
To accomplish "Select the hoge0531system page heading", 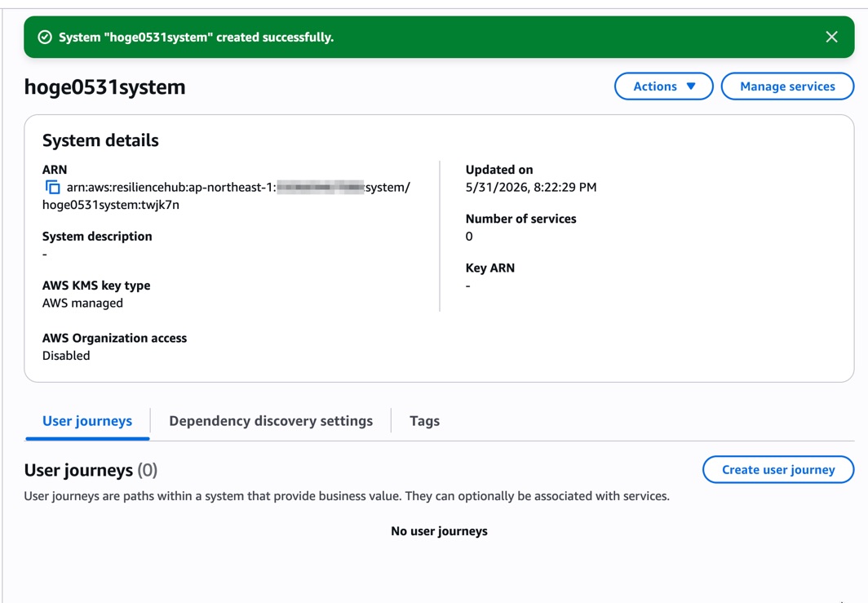I will (x=104, y=87).
